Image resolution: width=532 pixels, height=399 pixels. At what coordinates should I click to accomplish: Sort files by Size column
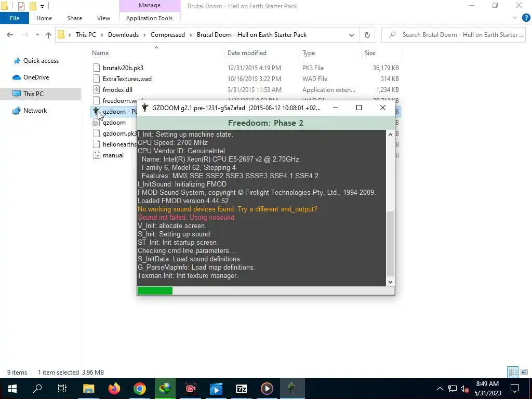[370, 53]
